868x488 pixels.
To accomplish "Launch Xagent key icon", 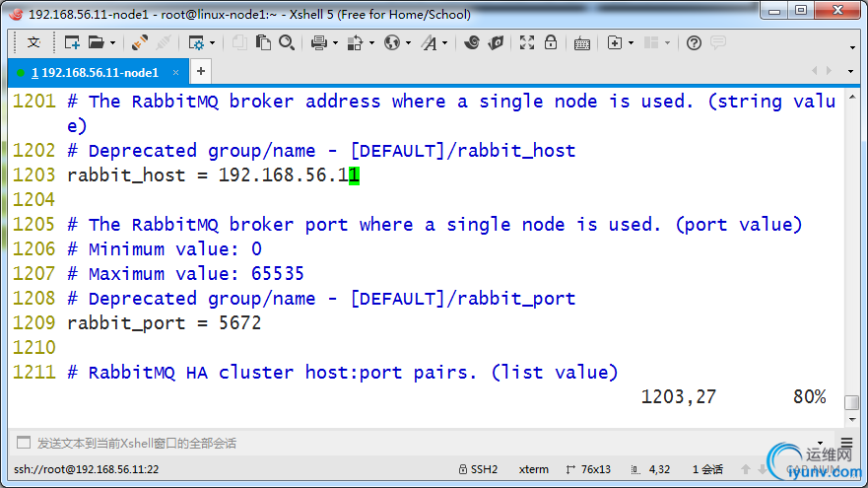I will 496,42.
